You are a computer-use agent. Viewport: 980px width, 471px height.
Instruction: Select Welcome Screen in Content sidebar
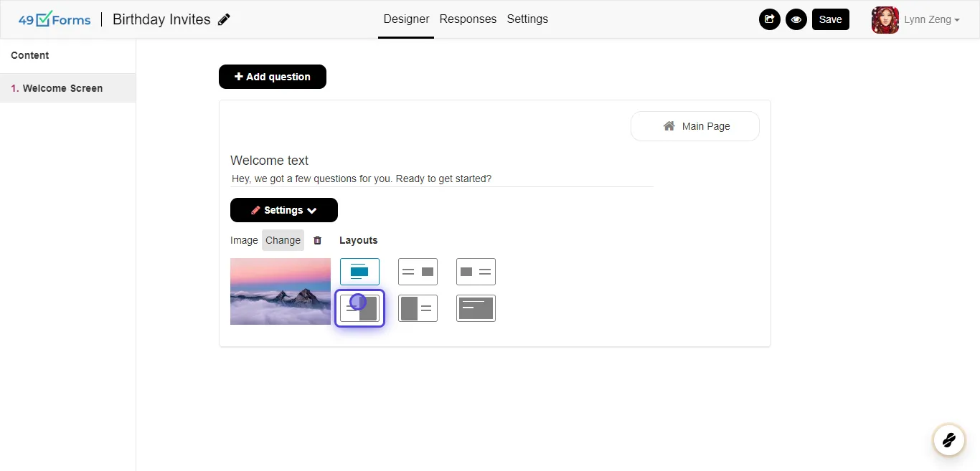(67, 88)
